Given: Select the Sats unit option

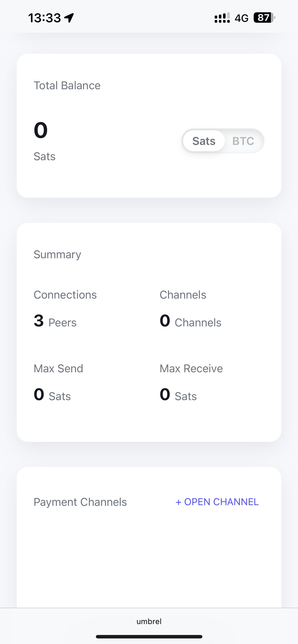Looking at the screenshot, I should [204, 141].
